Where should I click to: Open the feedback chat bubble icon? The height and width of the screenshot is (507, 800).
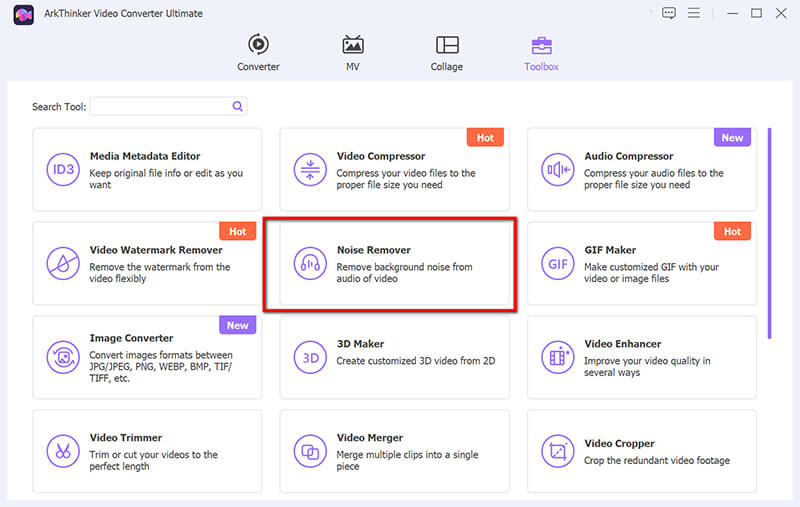(668, 13)
